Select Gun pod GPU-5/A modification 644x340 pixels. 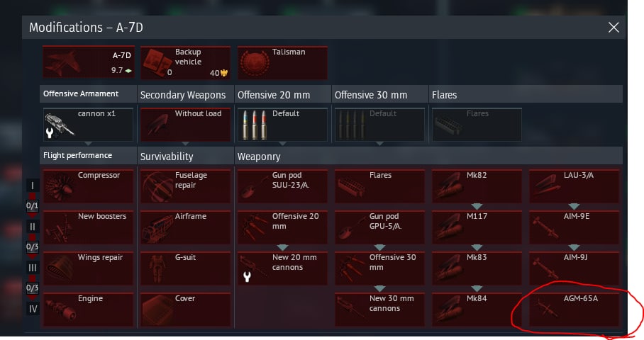[379, 227]
